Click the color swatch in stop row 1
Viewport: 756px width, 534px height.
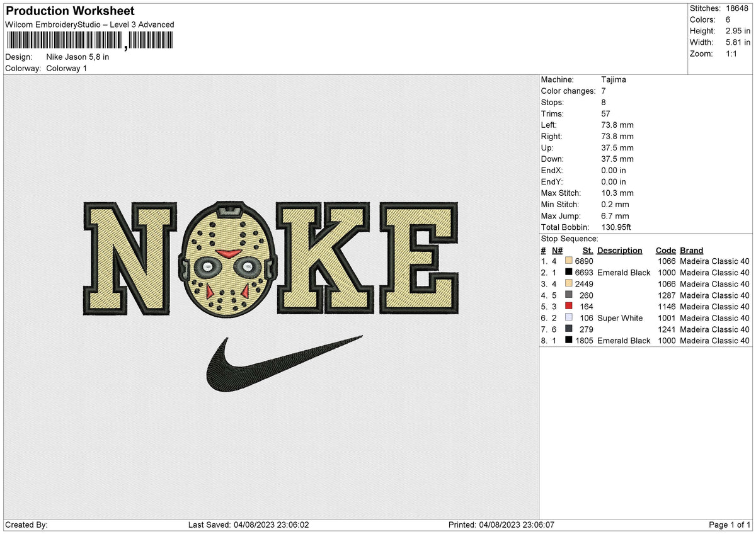[569, 261]
